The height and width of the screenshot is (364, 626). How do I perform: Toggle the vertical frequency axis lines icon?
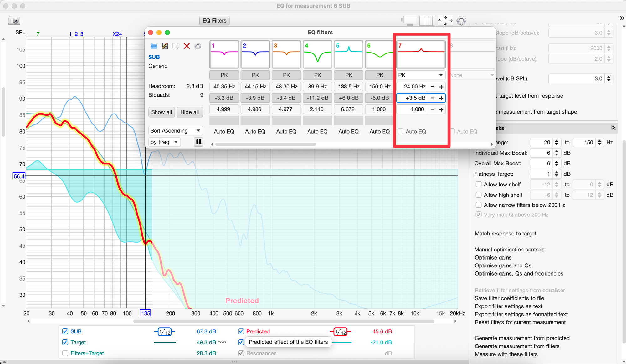(427, 21)
